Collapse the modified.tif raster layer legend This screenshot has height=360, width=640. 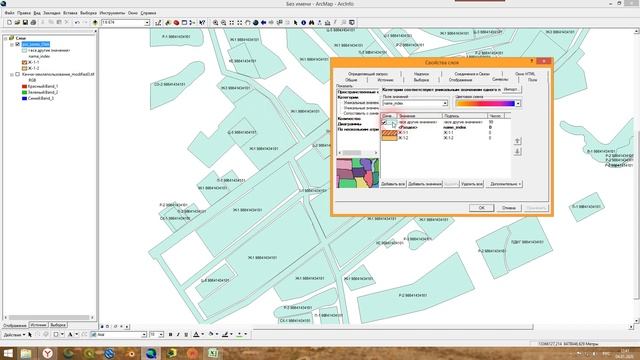pyautogui.click(x=12, y=74)
